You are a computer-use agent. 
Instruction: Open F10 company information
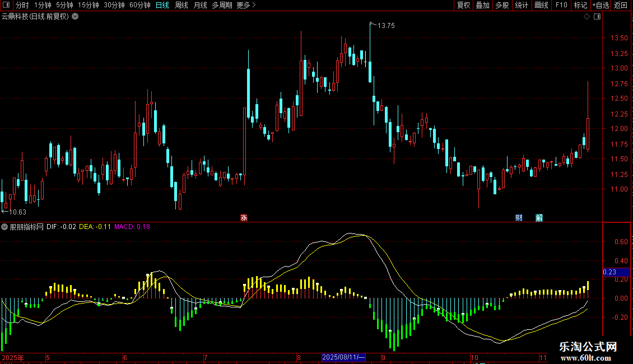click(x=561, y=5)
